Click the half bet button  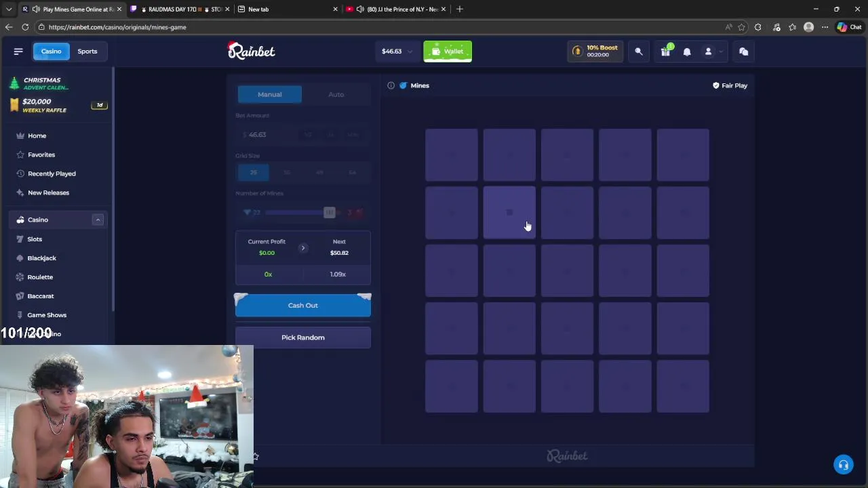point(308,135)
